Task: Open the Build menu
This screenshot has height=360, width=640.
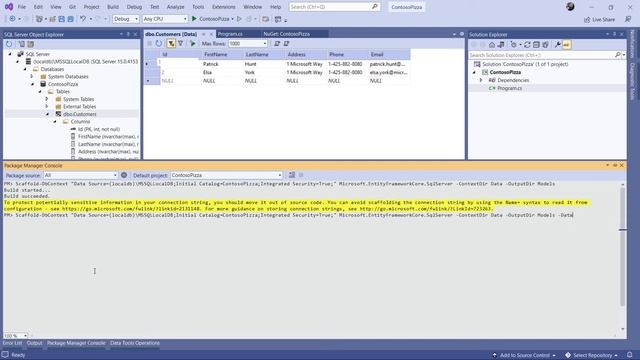Action: (113, 7)
